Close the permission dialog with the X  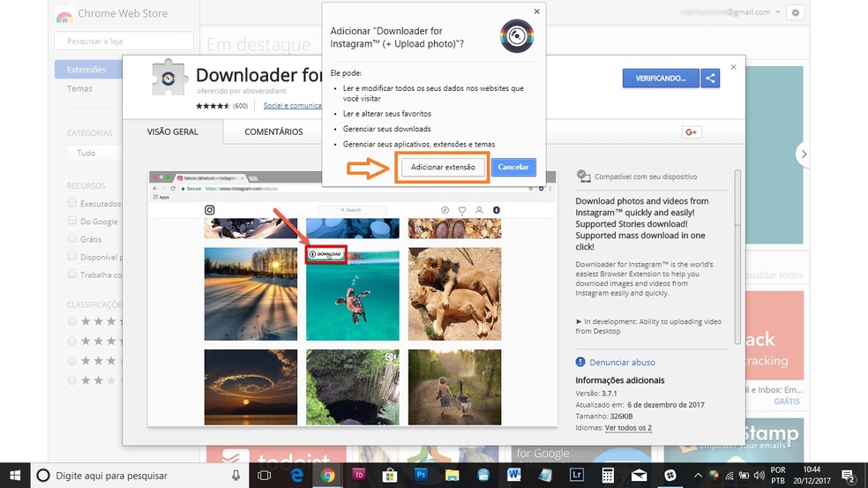pos(536,11)
